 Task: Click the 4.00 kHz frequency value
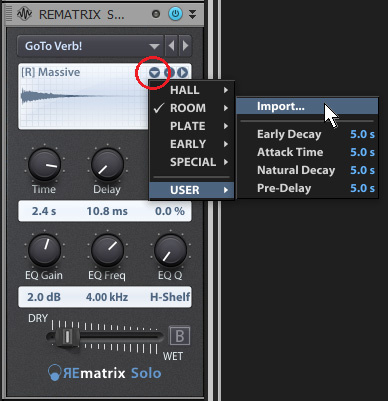point(107,297)
